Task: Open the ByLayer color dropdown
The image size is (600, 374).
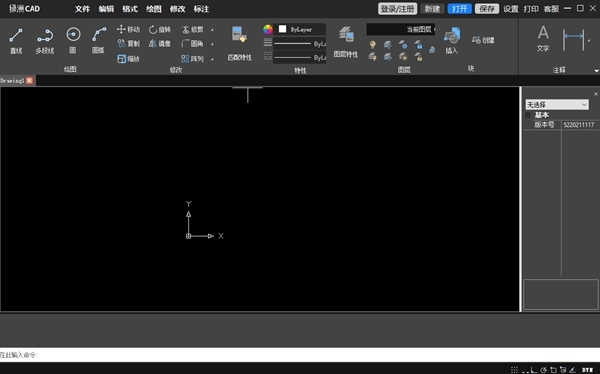Action: click(x=299, y=29)
